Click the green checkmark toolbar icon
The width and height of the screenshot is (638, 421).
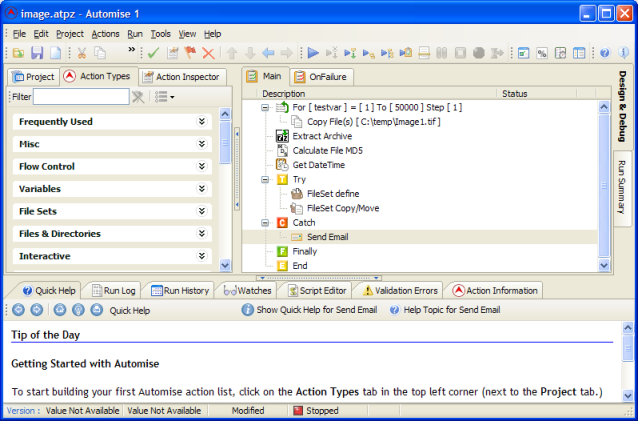click(x=153, y=53)
